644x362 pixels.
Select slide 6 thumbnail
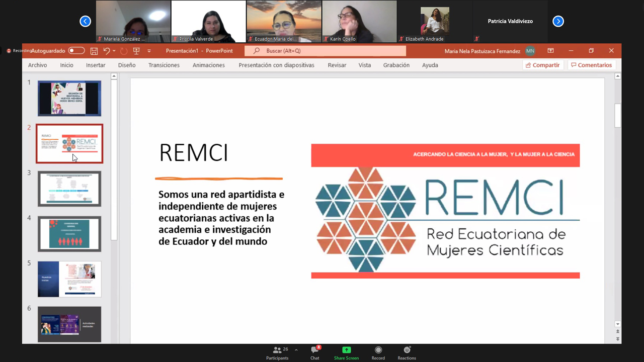coord(69,324)
